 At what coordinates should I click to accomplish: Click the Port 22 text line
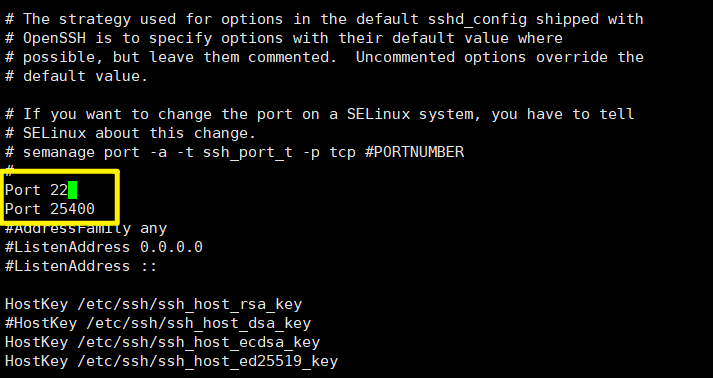click(36, 190)
